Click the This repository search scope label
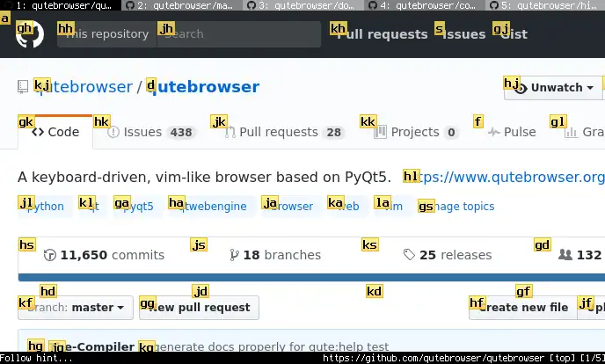Viewport: 605px width, 364px height. click(x=107, y=34)
